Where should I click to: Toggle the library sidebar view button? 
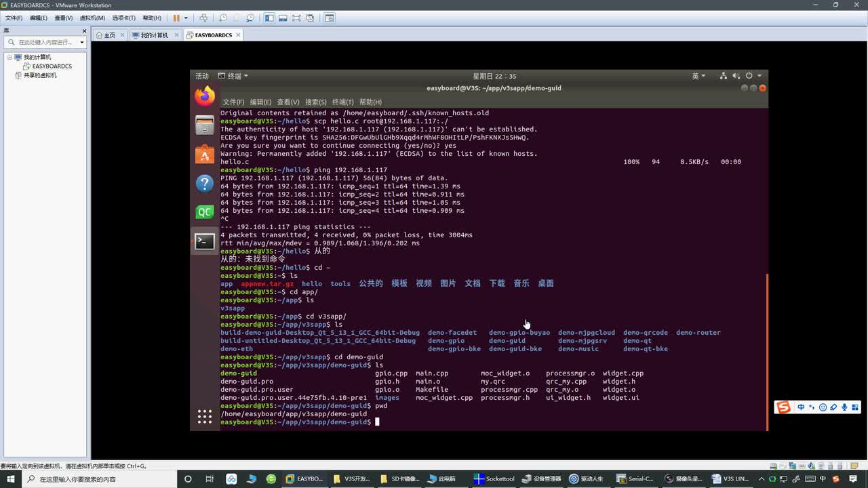pos(269,18)
